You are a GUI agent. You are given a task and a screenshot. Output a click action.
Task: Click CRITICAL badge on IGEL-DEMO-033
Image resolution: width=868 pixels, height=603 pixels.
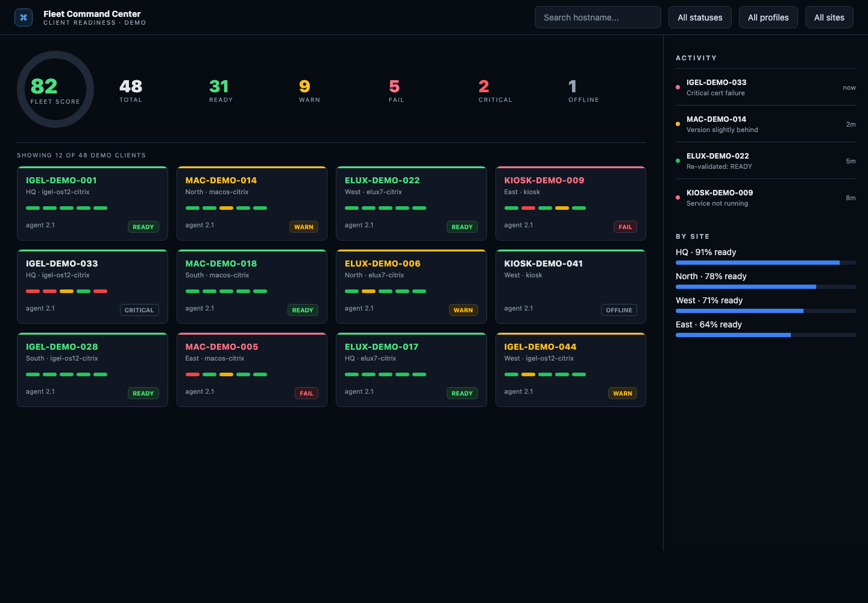click(139, 310)
